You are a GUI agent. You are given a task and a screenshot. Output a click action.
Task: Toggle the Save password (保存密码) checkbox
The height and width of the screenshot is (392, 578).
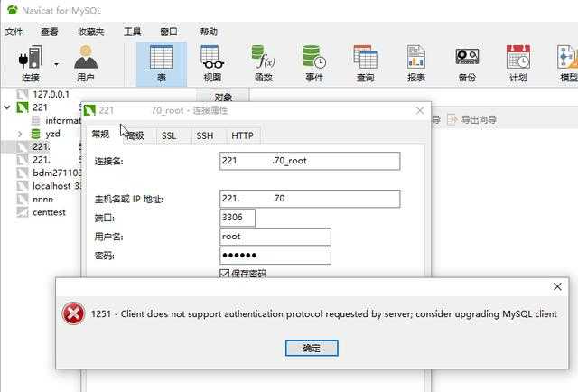coord(224,274)
